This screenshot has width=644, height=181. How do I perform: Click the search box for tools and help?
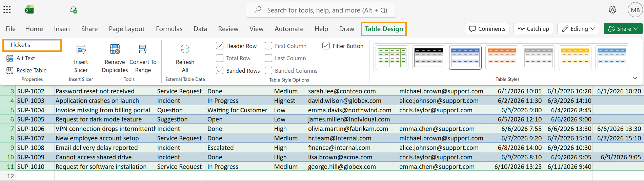point(321,10)
